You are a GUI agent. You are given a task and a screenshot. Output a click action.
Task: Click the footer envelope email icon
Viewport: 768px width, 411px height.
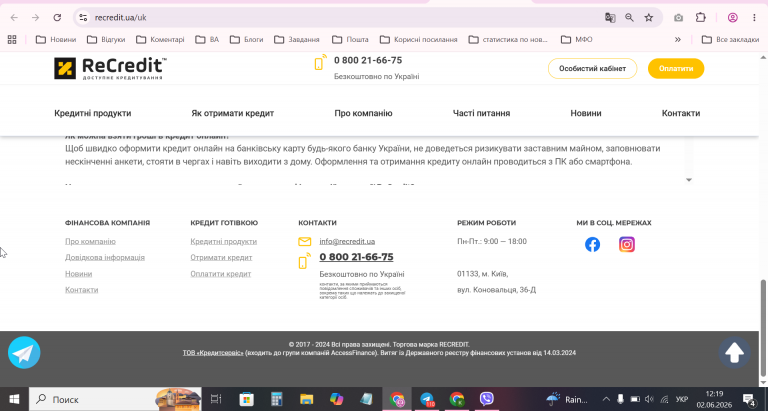[304, 242]
